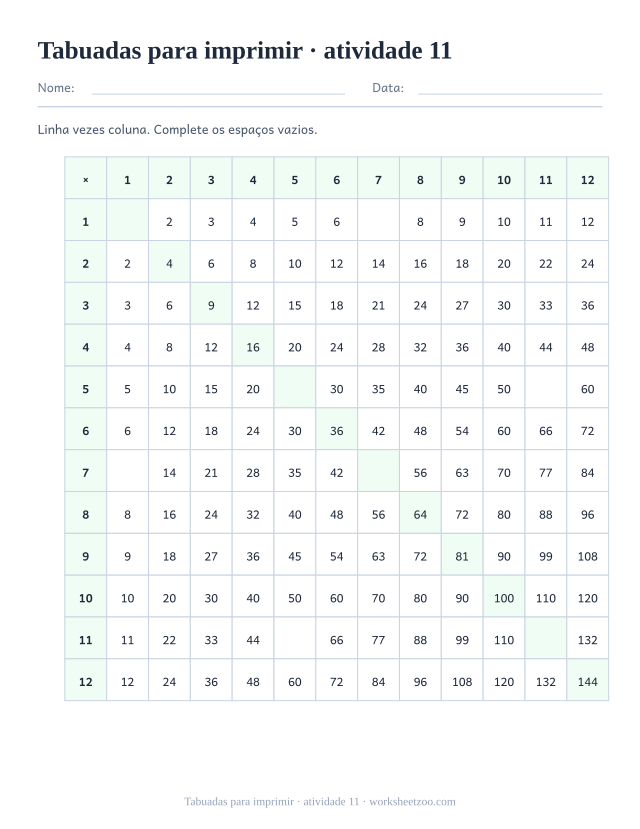Click the highlighted cell showing 64
The height and width of the screenshot is (829, 640).
420,513
